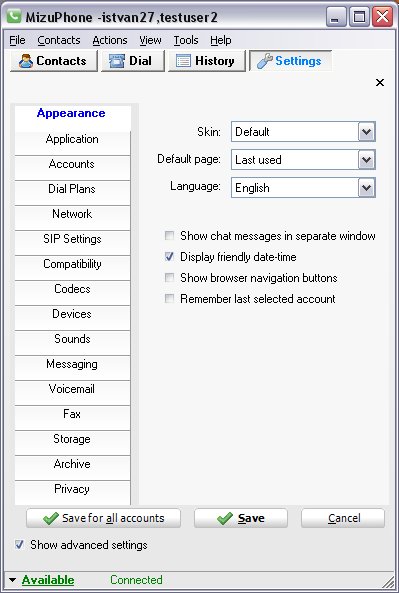The width and height of the screenshot is (399, 593).
Task: Click the Available status link
Action: (x=48, y=580)
